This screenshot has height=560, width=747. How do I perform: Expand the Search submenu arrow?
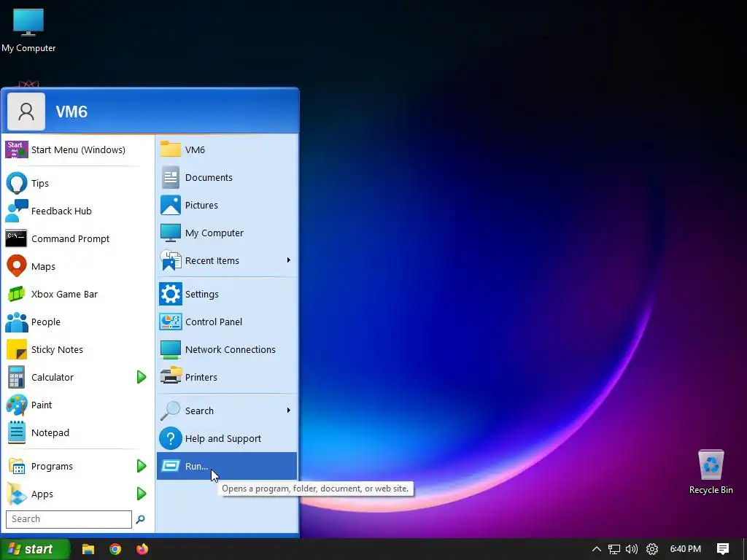click(289, 410)
